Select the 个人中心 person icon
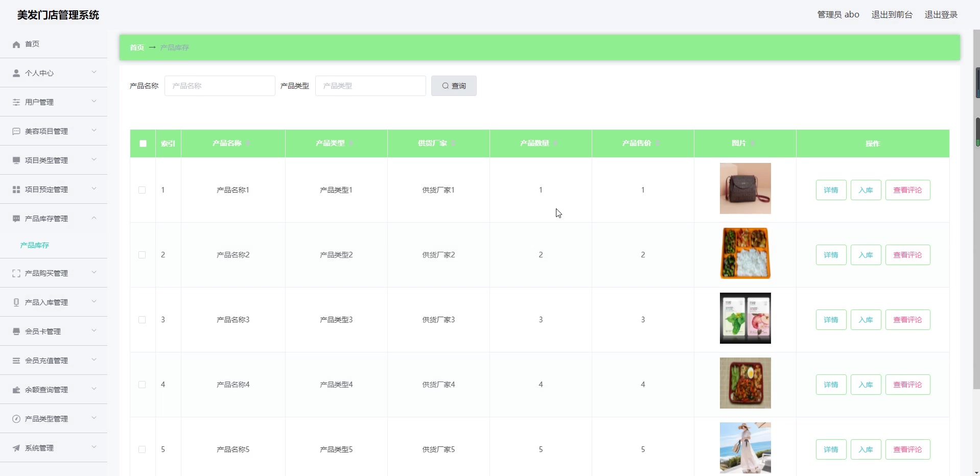Screen dimensions: 980x476 [x=16, y=73]
